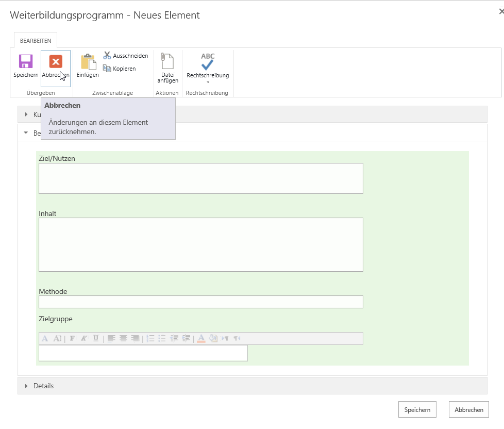The width and height of the screenshot is (504, 429).
Task: Insert numbered list in Zielgruppe
Action: coord(150,338)
